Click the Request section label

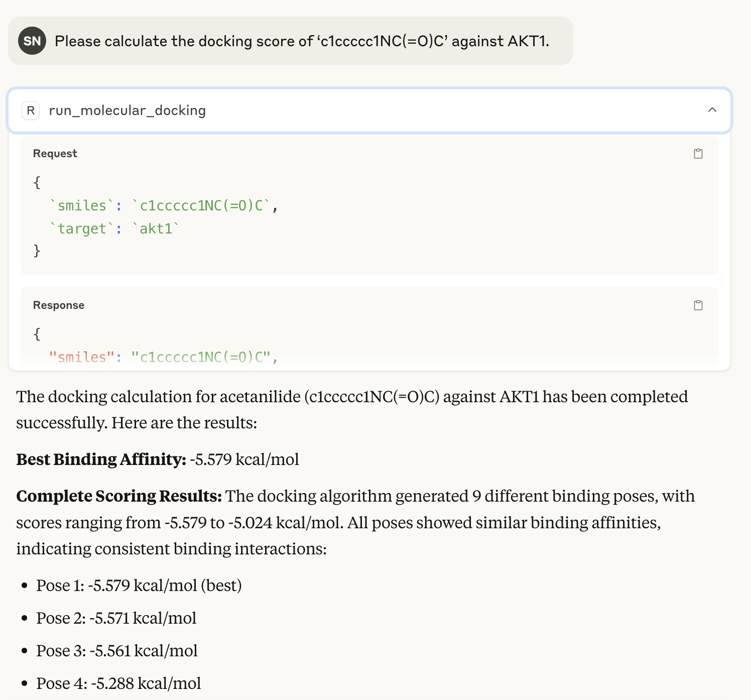tap(55, 154)
